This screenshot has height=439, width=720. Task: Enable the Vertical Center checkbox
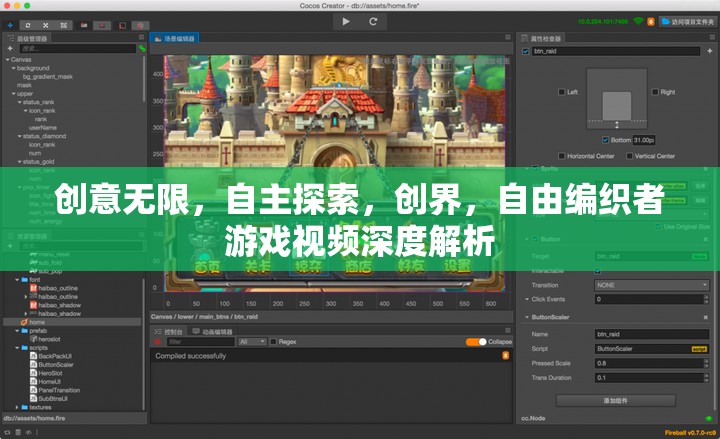(x=630, y=156)
